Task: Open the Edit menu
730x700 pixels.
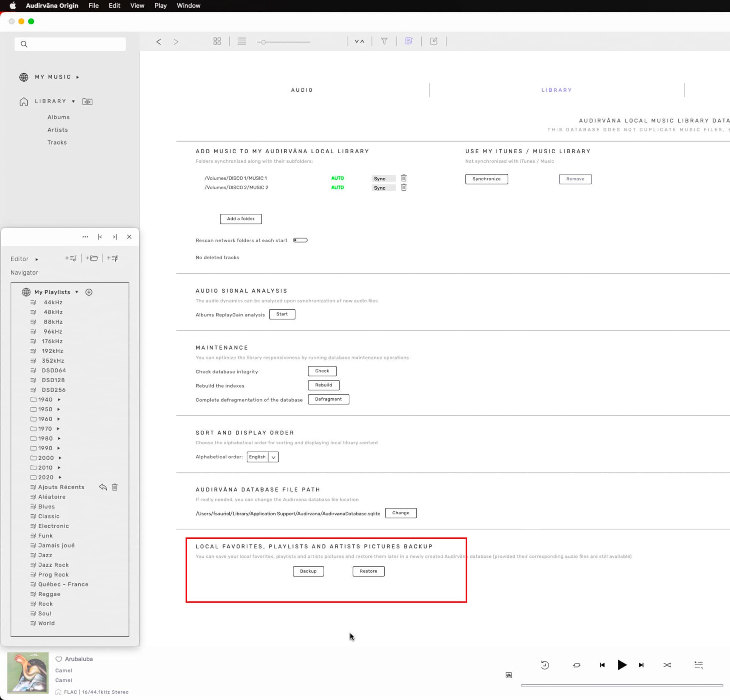Action: click(114, 6)
